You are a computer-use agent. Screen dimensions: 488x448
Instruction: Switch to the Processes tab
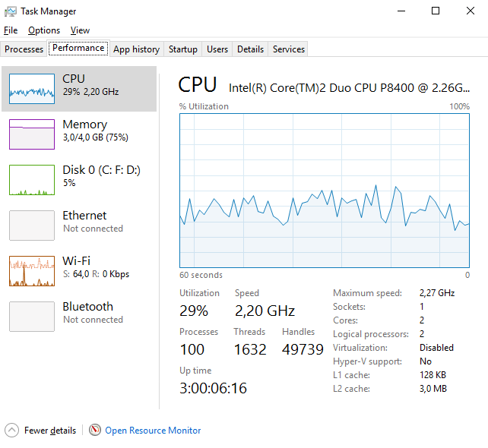[x=24, y=49]
